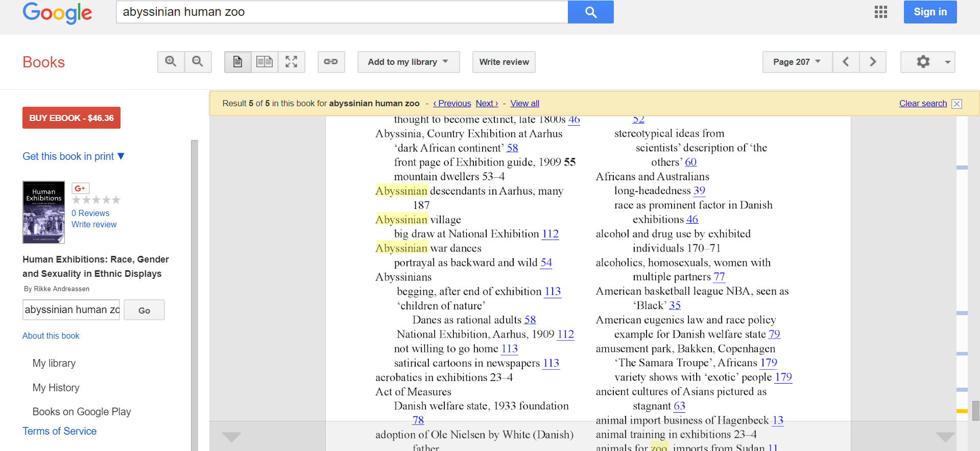This screenshot has height=451, width=980.
Task: Open page 79 link for Danish welfare state
Action: click(774, 334)
